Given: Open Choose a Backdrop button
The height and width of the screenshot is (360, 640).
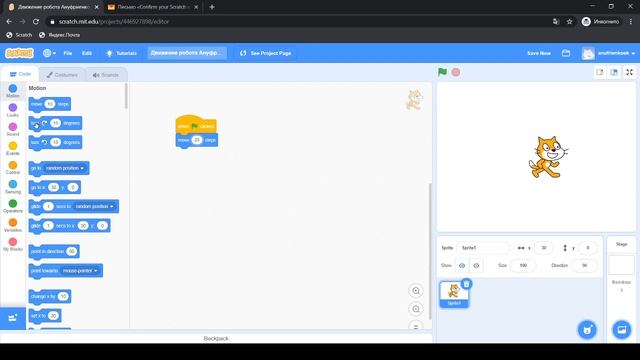Looking at the screenshot, I should coord(622,329).
